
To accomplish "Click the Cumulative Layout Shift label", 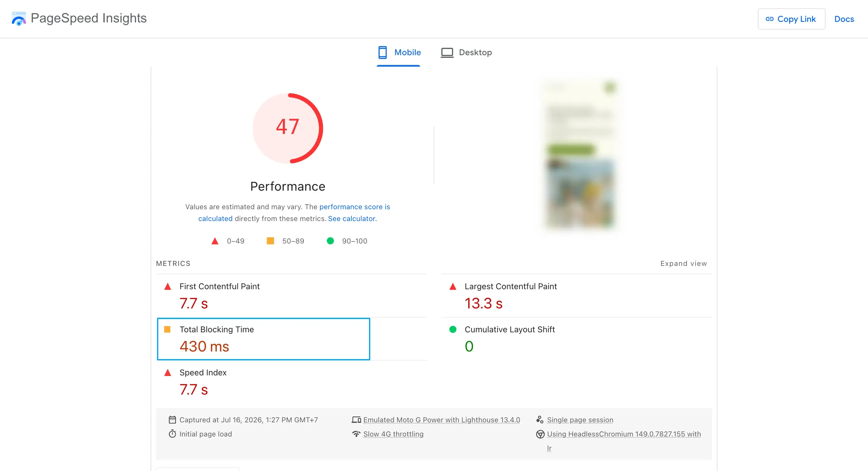I will 510,330.
